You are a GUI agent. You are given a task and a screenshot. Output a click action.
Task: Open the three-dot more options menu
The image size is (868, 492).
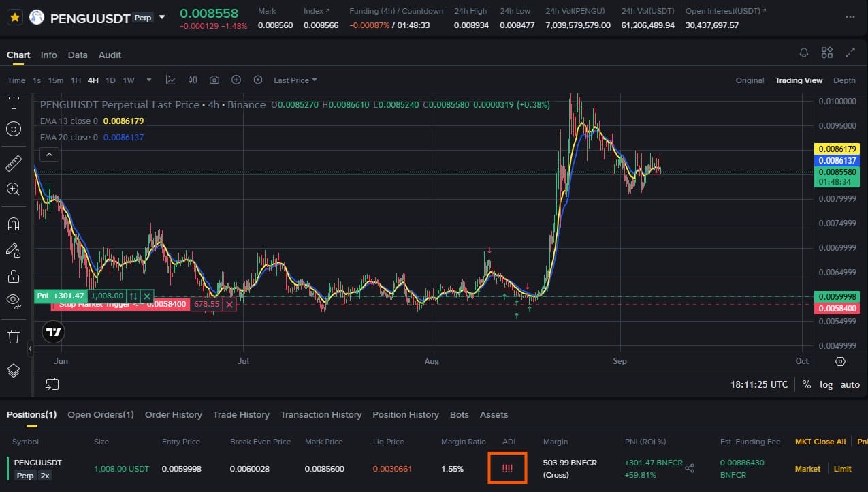pos(848,17)
